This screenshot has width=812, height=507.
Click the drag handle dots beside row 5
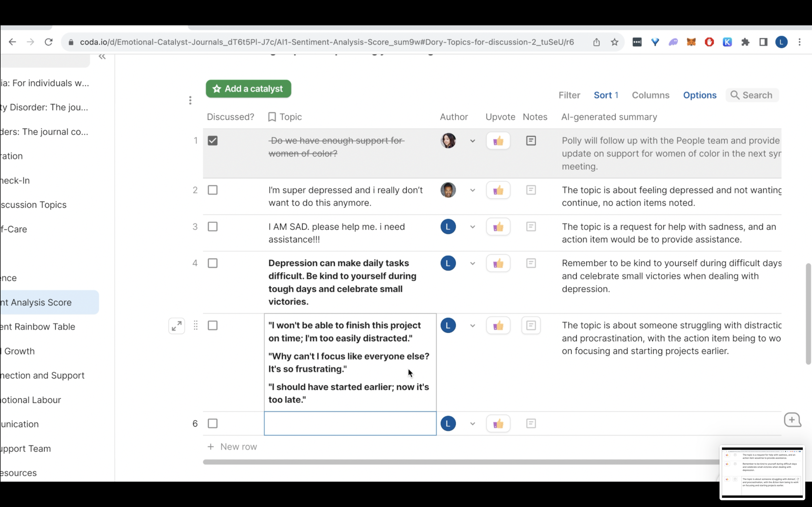(196, 325)
